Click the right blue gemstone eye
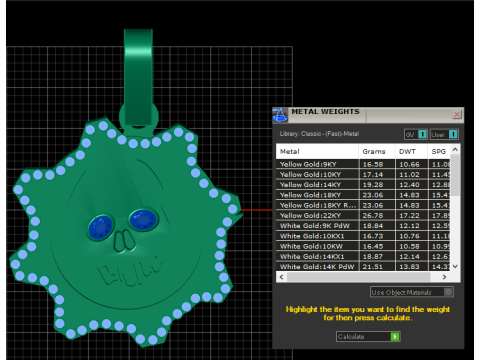Image resolution: width=480 pixels, height=360 pixels. pos(143,220)
